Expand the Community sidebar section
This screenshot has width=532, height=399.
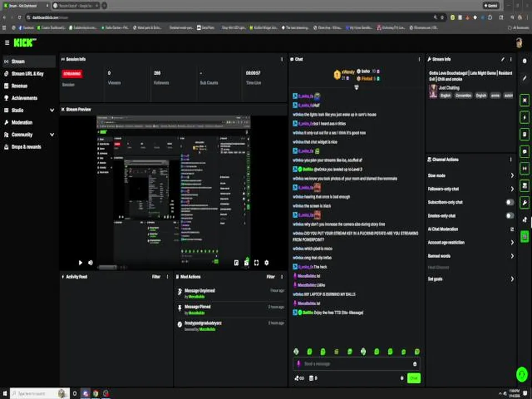pyautogui.click(x=52, y=135)
